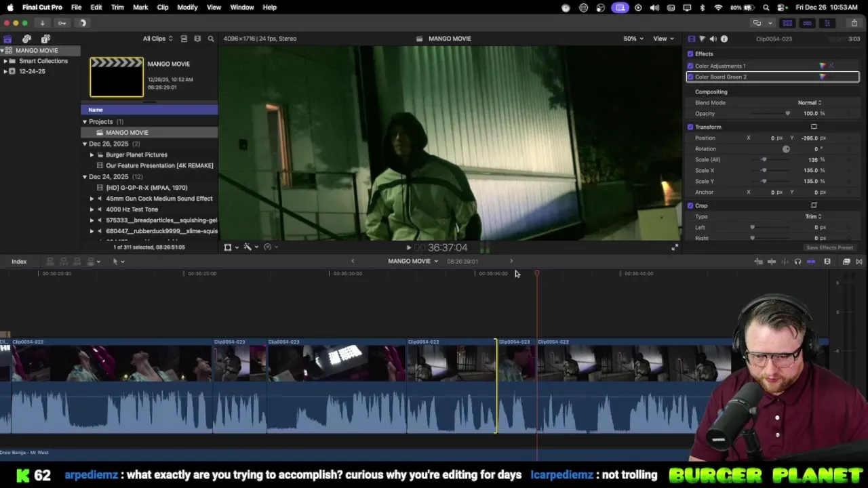The height and width of the screenshot is (488, 868).
Task: Disable the Effects checkbox
Action: click(690, 54)
